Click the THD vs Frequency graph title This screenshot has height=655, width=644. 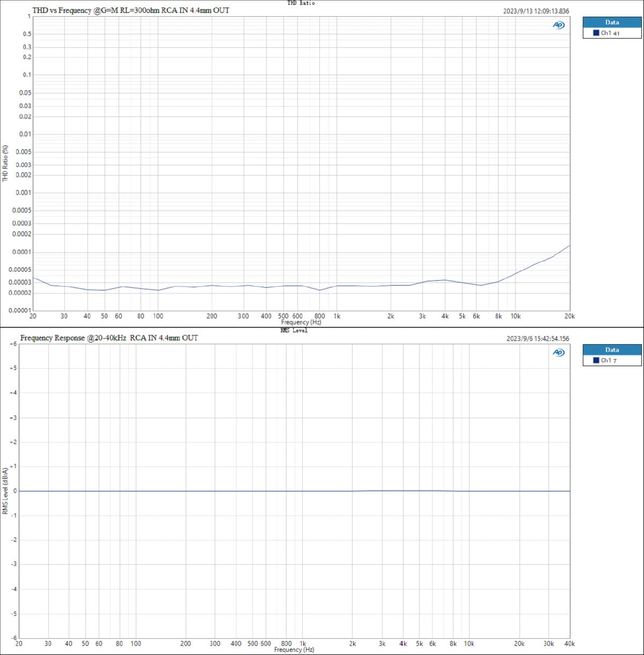(130, 10)
